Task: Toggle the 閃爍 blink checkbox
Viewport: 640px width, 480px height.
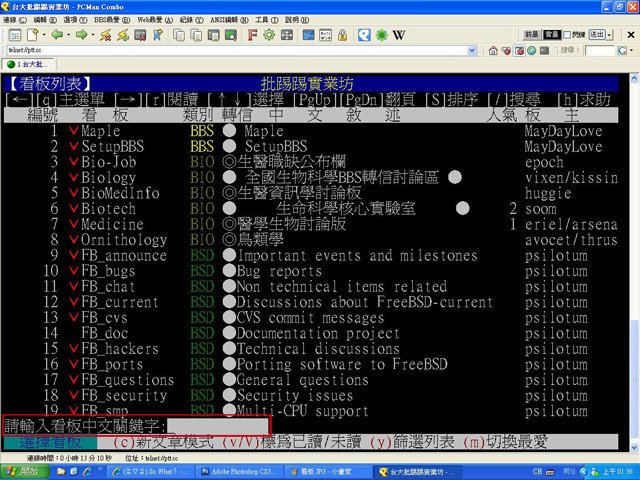Action: [567, 35]
